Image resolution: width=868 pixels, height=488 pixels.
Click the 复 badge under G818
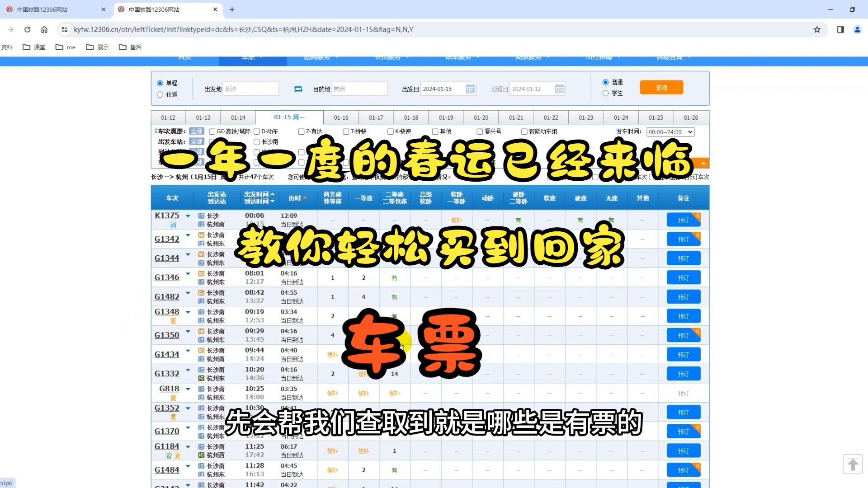point(173,398)
